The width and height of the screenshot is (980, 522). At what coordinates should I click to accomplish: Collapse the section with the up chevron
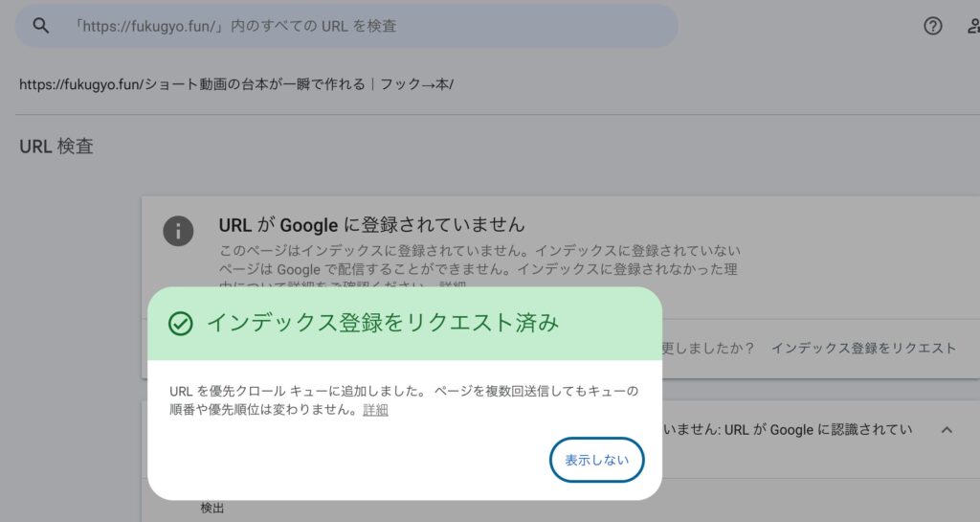point(947,430)
